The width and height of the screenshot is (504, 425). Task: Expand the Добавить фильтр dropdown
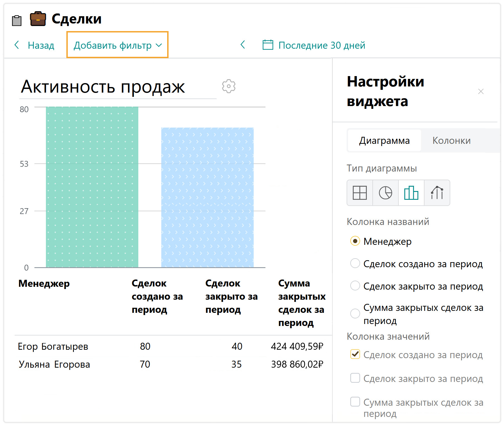click(117, 45)
